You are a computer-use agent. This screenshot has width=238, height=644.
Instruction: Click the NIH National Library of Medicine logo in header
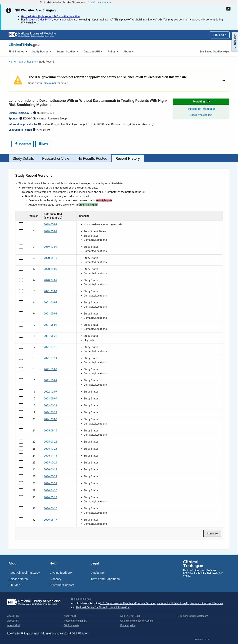[32, 34]
